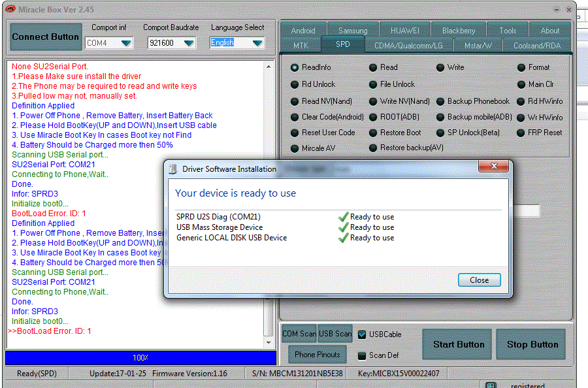Click the Generic LOCAL DISK USB Device entry
Screen dimensions: 588x388
231,238
